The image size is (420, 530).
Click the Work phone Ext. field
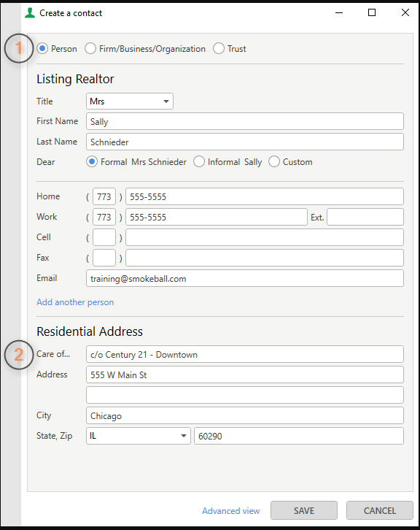point(365,217)
